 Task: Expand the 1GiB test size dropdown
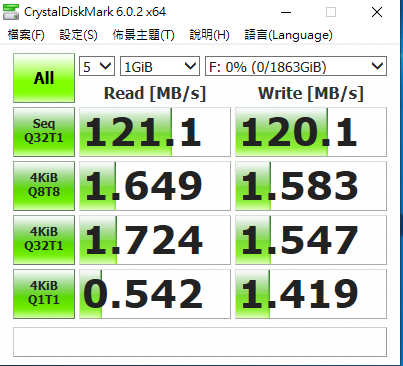coord(160,66)
